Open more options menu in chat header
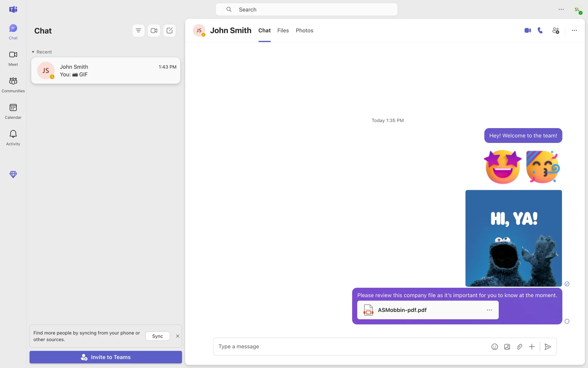Screen dimensions: 588x368 pos(574,30)
